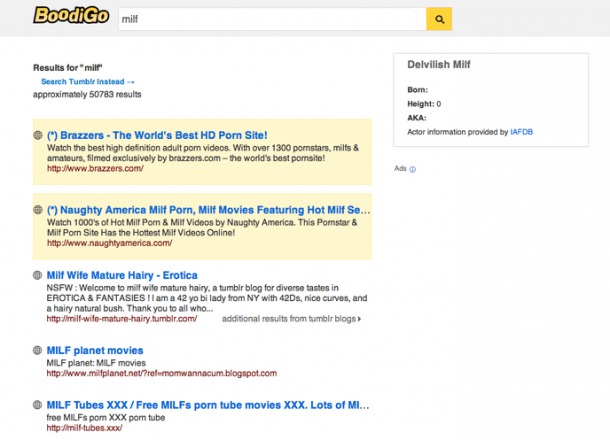Click the AKA: label in actor panel

pos(417,118)
